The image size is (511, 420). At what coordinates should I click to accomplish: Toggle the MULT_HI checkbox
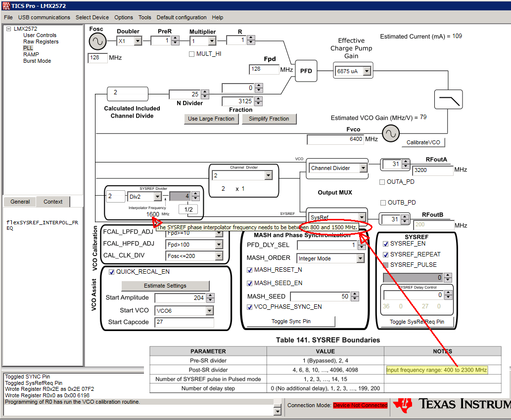[x=191, y=54]
